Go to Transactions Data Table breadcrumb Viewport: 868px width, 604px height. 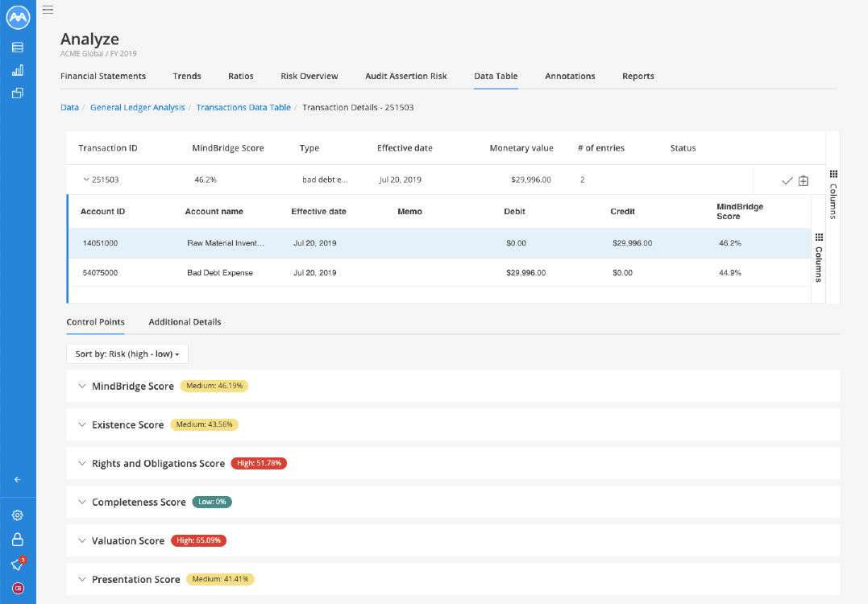[243, 107]
